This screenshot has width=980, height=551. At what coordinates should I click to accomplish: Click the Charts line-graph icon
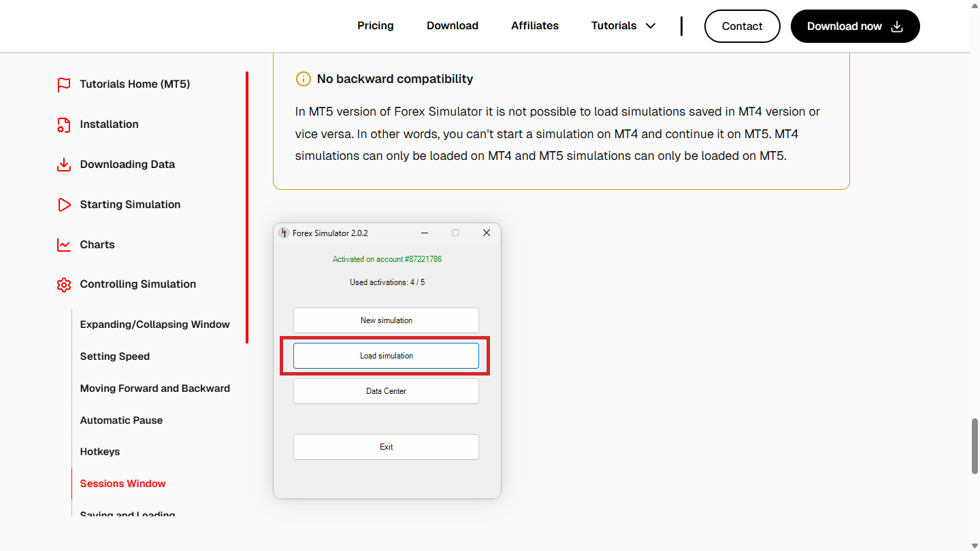[64, 245]
